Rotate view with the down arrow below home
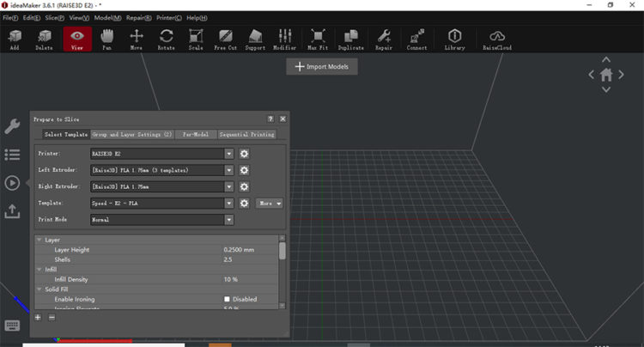The width and height of the screenshot is (644, 347). (x=606, y=89)
